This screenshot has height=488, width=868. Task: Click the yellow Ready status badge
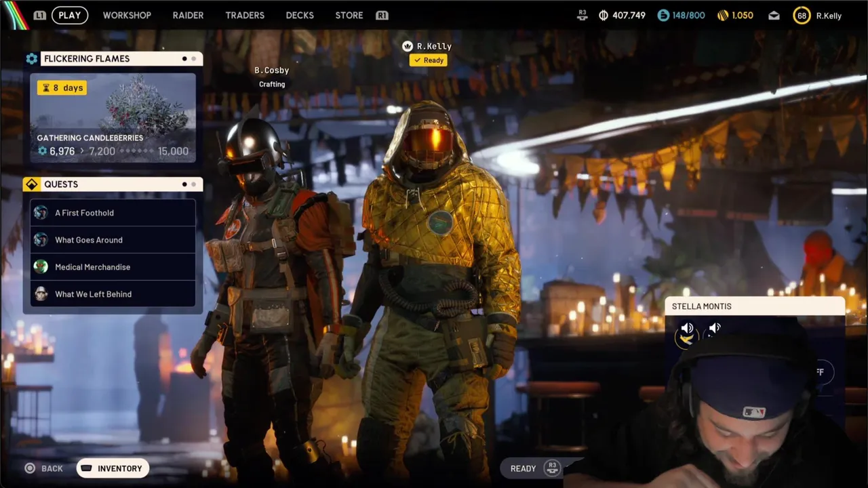pos(428,60)
